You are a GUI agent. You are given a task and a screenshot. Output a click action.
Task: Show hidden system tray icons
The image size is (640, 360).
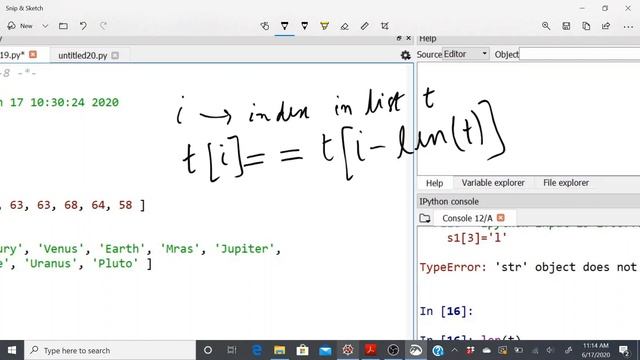point(454,350)
